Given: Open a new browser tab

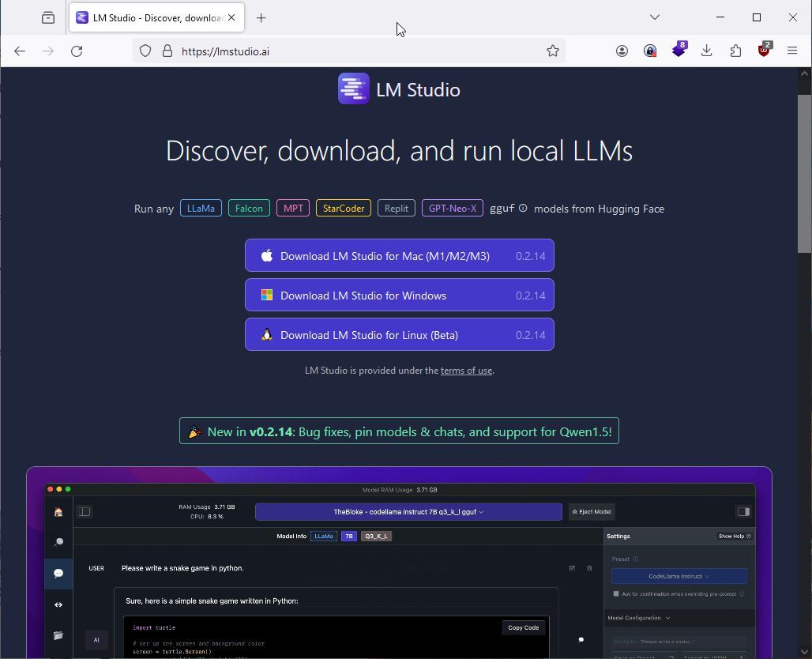Looking at the screenshot, I should pyautogui.click(x=261, y=18).
